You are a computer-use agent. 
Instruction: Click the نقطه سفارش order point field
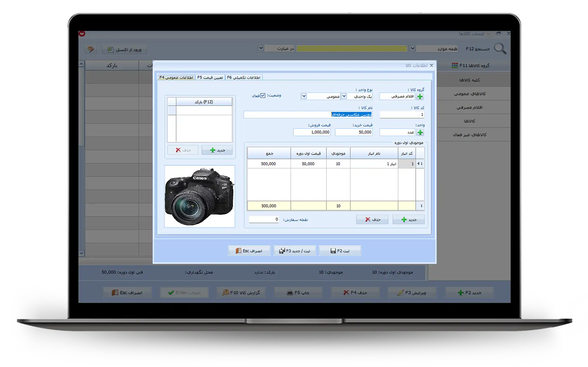[264, 219]
